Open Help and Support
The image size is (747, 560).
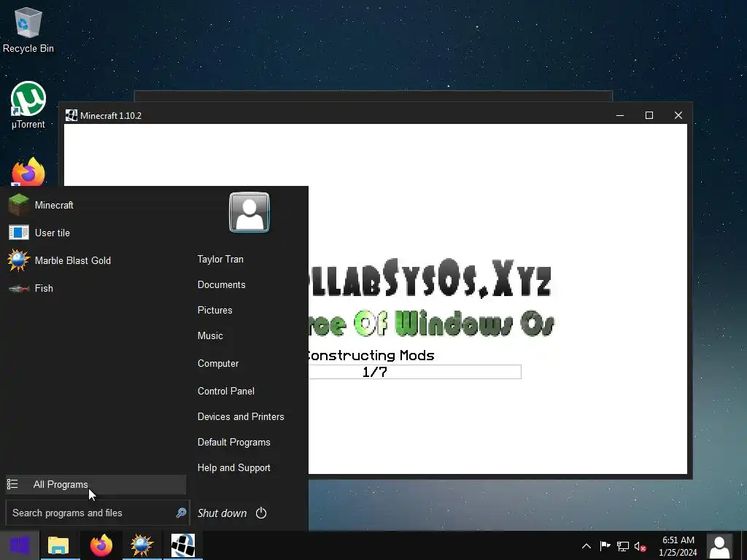(234, 468)
